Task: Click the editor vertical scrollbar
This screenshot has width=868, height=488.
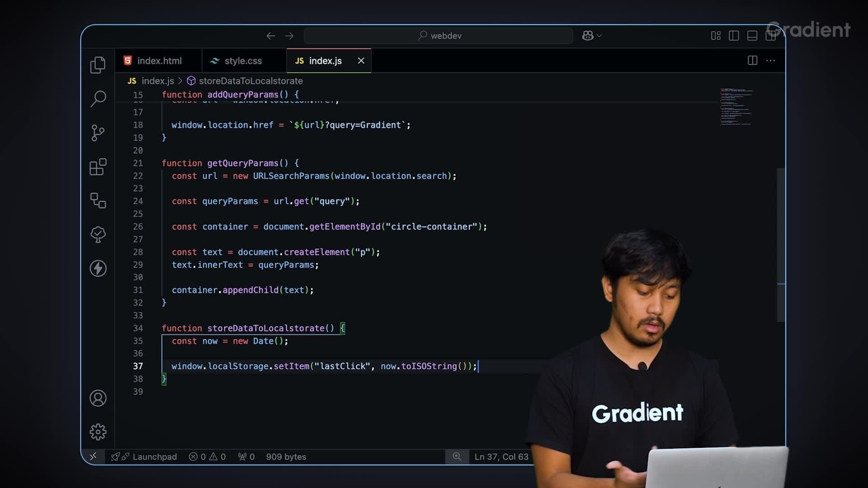Action: pos(781,244)
